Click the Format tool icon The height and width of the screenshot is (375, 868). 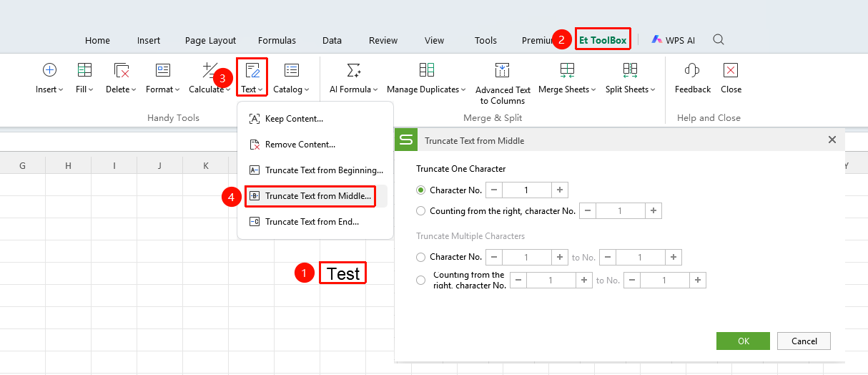pyautogui.click(x=163, y=69)
